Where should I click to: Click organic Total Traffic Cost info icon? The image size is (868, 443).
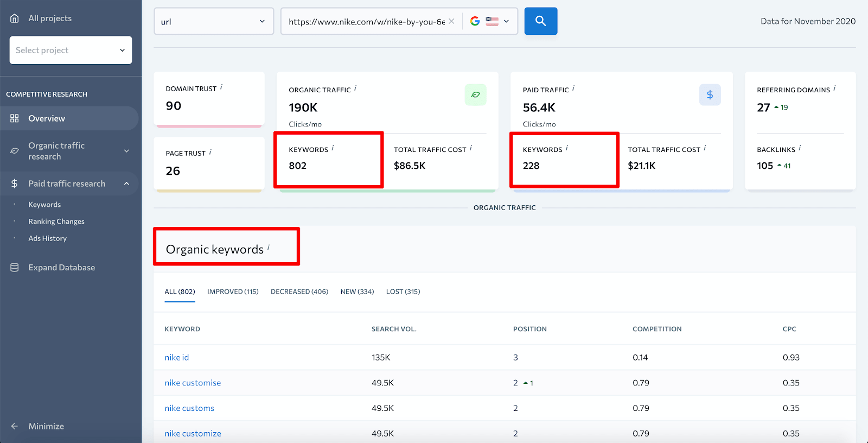click(470, 148)
